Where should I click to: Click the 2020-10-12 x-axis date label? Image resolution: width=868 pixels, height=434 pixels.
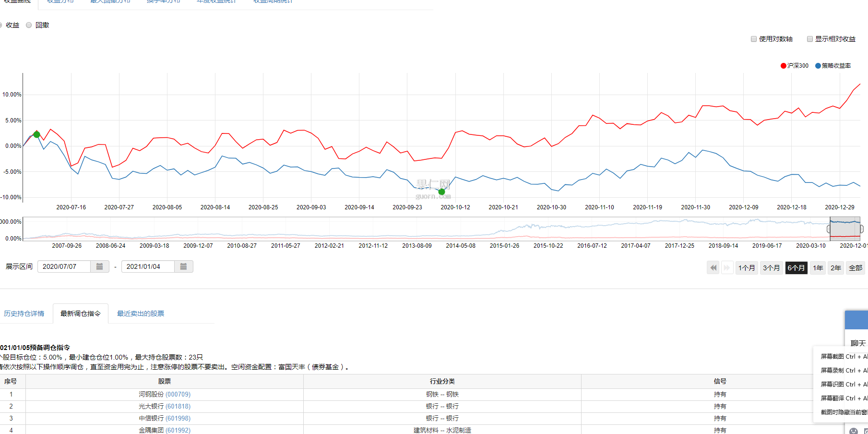pos(455,207)
